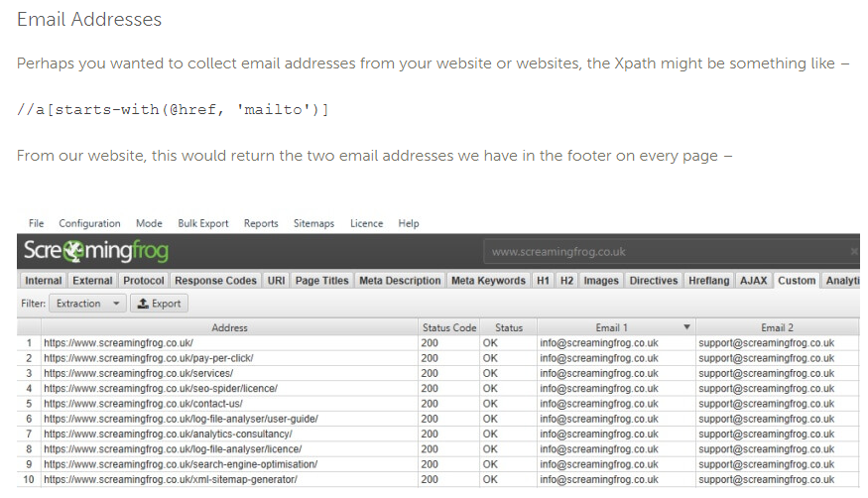Switch to the External tab
The height and width of the screenshot is (498, 868).
92,281
